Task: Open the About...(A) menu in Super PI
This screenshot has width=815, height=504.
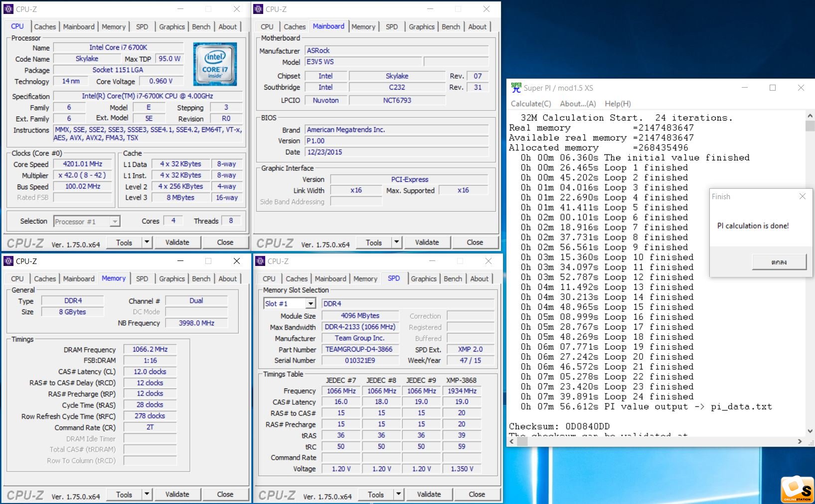Action: tap(578, 104)
